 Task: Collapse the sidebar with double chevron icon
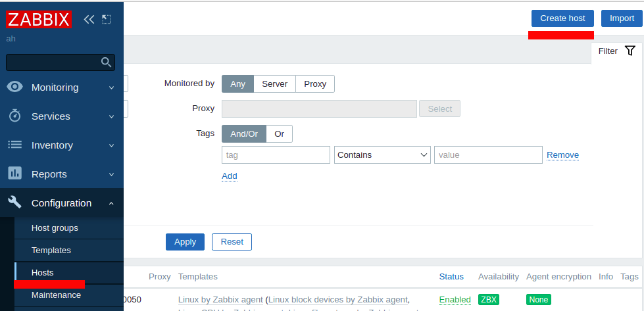pos(89,19)
